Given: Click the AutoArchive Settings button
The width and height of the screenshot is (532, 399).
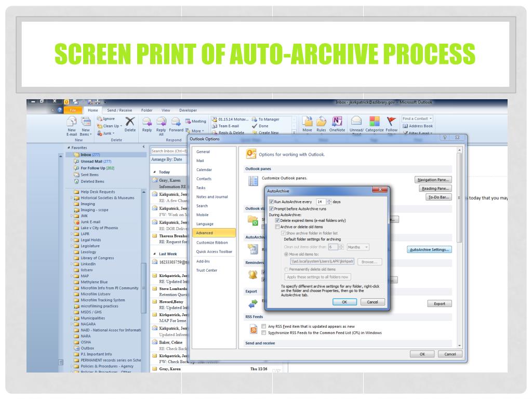Looking at the screenshot, I should pos(429,250).
